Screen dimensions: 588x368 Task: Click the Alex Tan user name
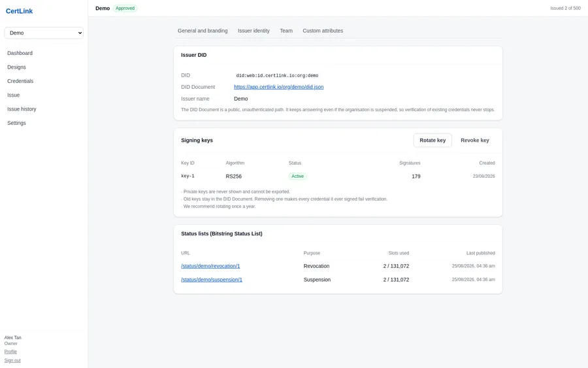pos(13,338)
